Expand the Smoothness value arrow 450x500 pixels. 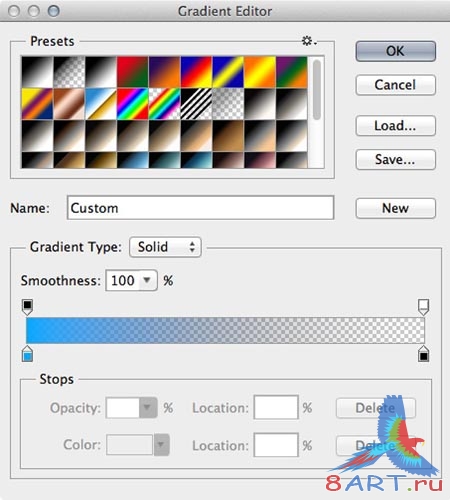point(147,280)
